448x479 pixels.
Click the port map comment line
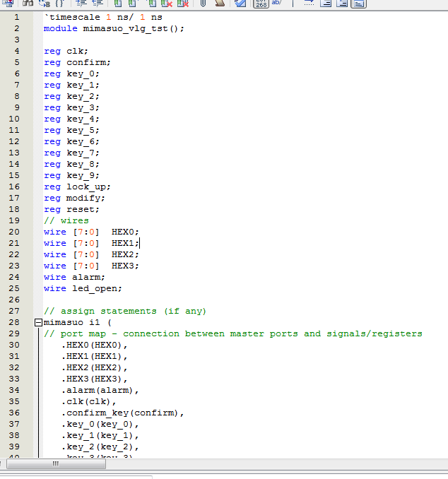tap(233, 333)
